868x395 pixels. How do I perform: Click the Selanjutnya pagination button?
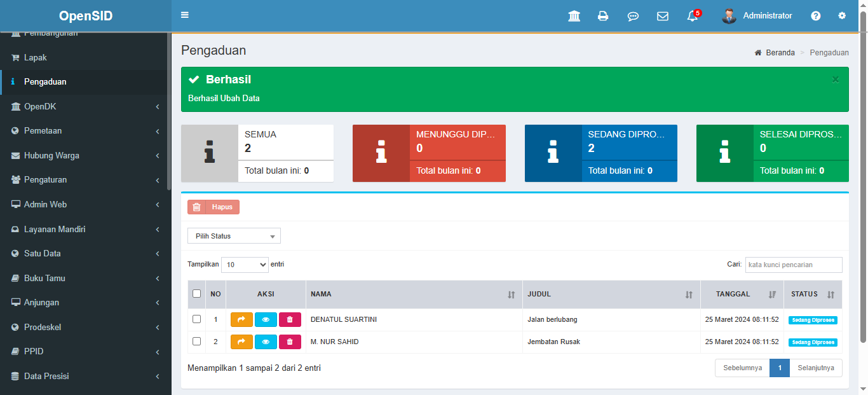pyautogui.click(x=815, y=368)
